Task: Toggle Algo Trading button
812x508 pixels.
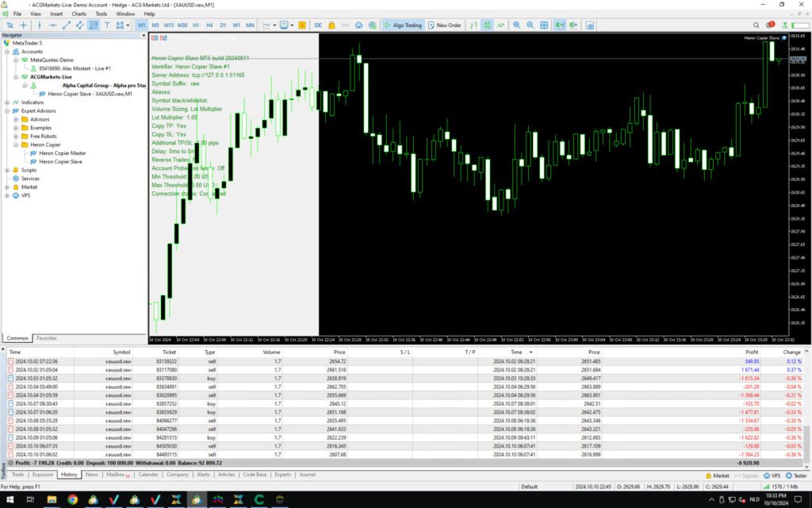Action: point(403,25)
